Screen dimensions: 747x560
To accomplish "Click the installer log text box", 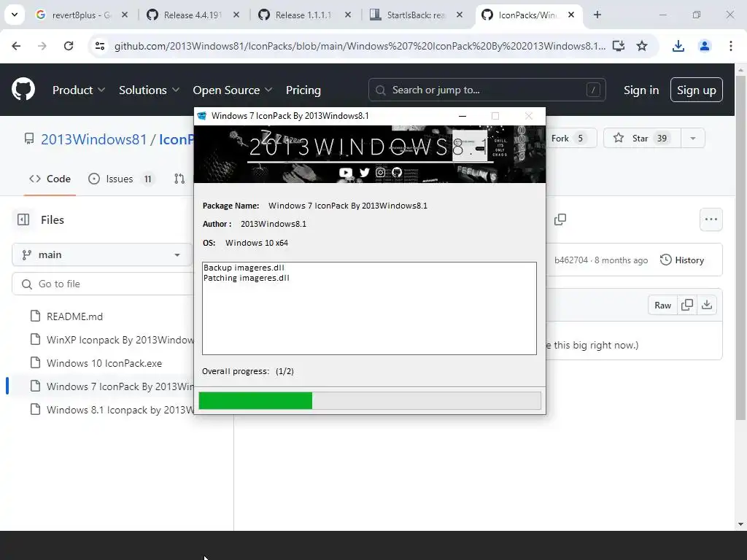I will click(369, 308).
